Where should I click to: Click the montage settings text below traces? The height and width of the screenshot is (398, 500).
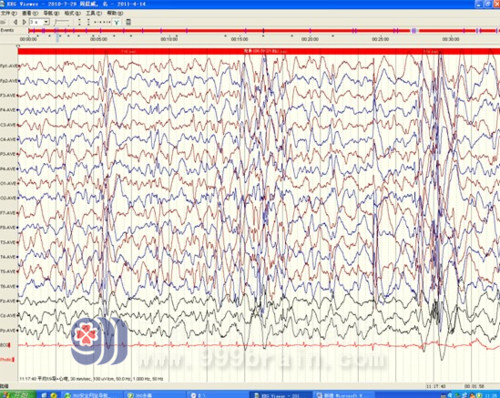click(91, 379)
